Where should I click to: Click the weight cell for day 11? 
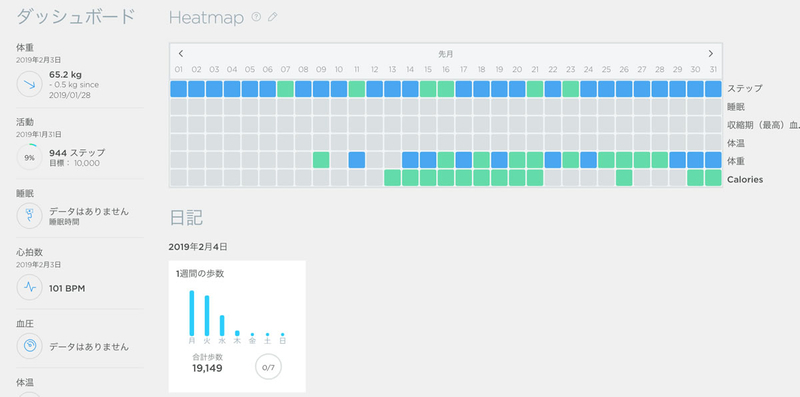click(357, 160)
